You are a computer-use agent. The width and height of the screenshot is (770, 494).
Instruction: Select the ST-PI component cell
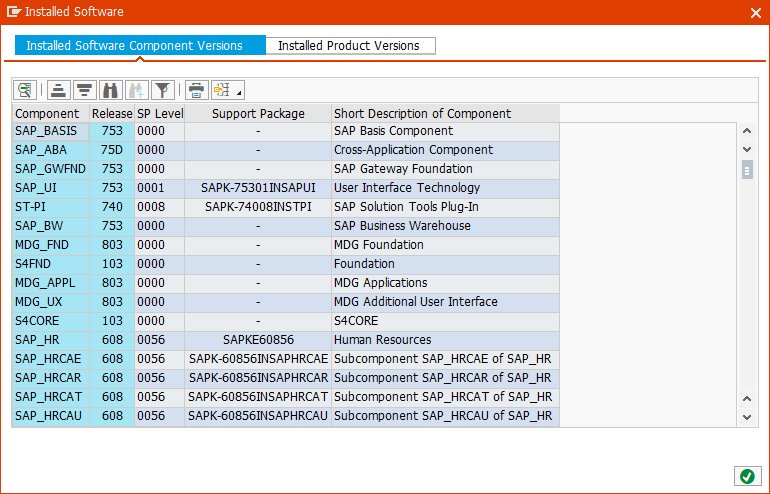(x=51, y=207)
